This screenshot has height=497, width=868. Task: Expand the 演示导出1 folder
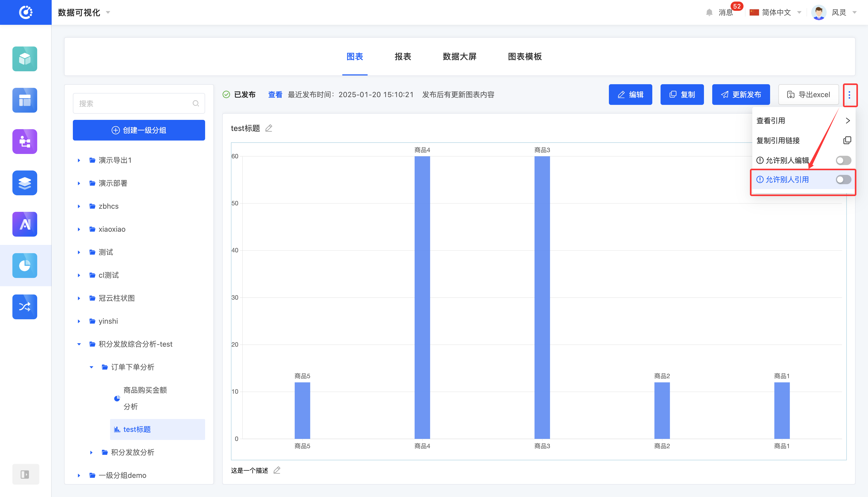[79, 160]
